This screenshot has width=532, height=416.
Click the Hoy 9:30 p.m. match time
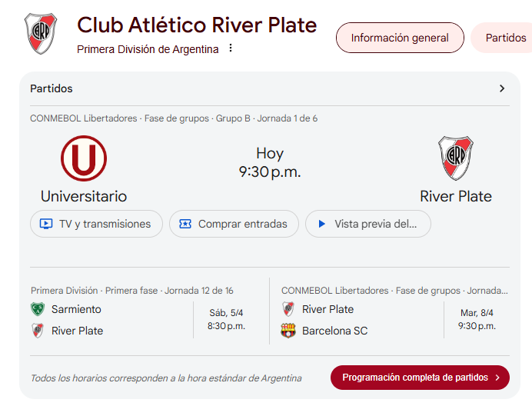click(270, 162)
